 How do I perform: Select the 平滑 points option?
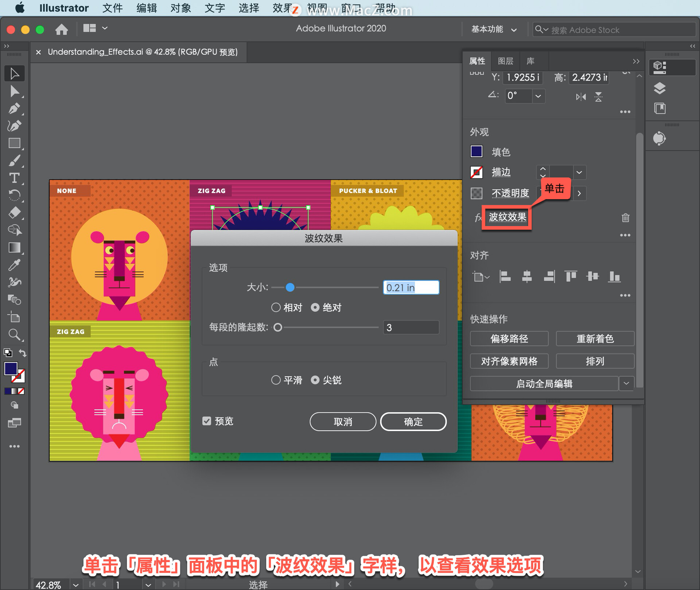tap(276, 380)
